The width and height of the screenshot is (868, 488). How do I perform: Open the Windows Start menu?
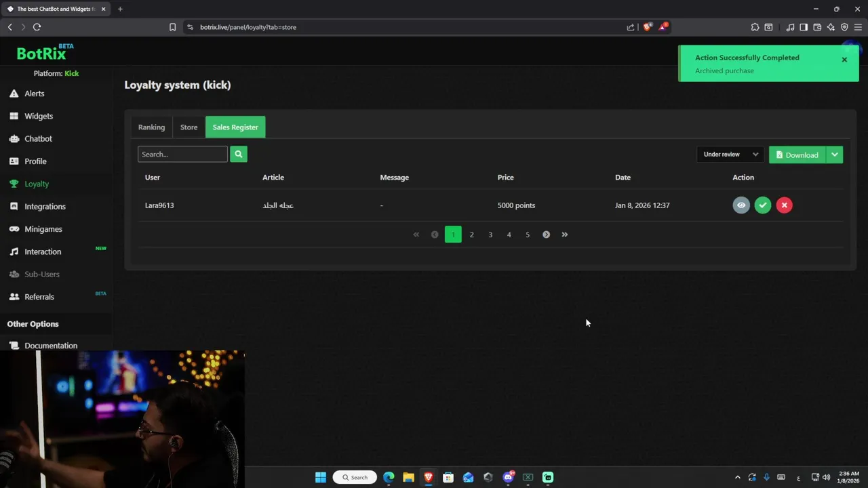click(320, 477)
